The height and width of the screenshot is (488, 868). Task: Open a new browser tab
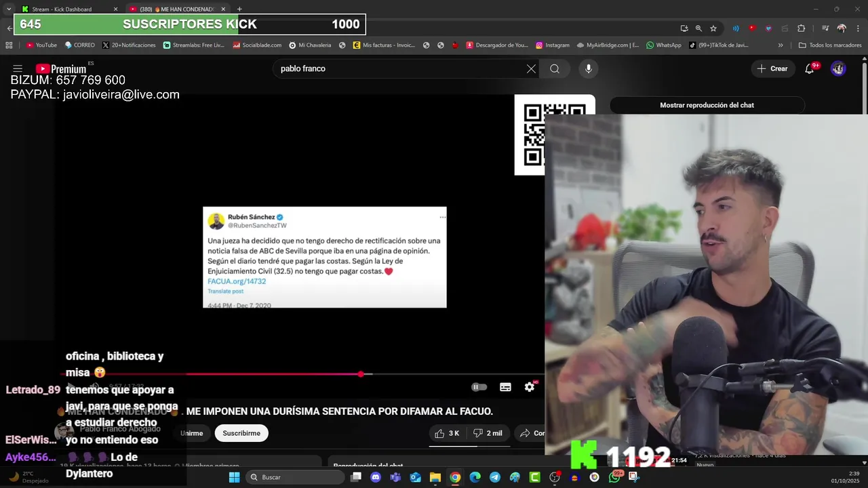coord(239,9)
